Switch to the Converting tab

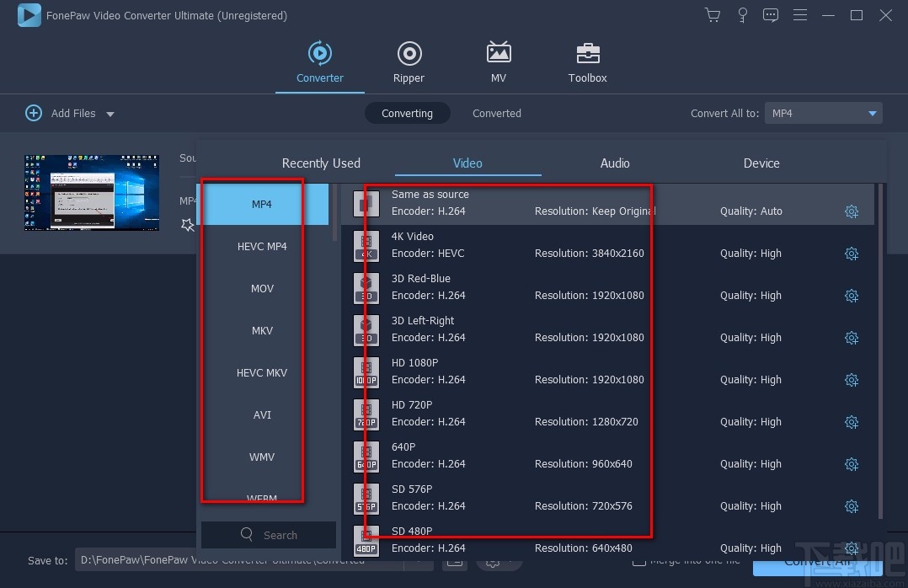407,113
